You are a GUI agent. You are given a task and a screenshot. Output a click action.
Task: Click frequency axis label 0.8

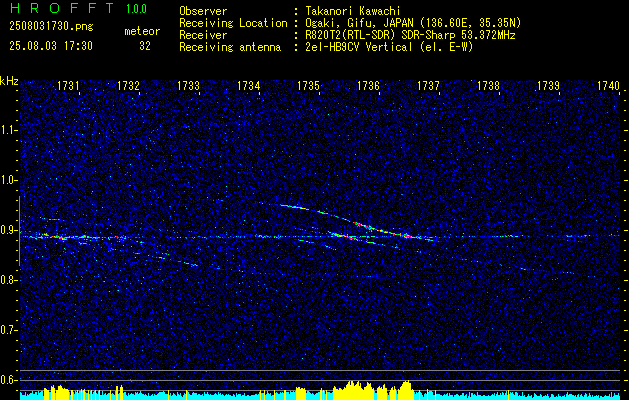tap(8, 280)
